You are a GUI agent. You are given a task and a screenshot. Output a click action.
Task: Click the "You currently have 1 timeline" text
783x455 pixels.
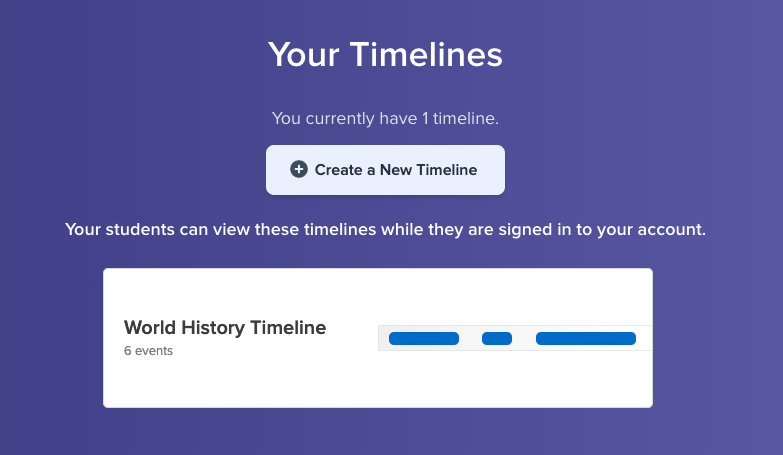[x=385, y=118]
